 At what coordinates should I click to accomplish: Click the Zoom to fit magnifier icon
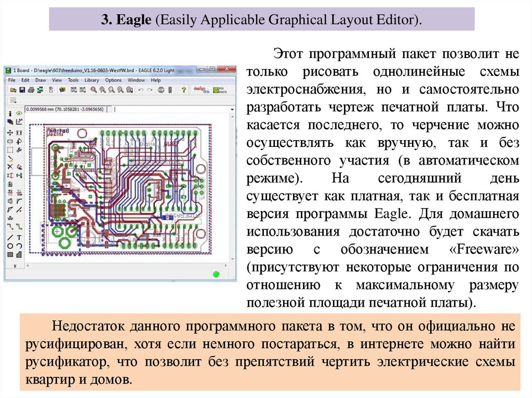[94, 90]
